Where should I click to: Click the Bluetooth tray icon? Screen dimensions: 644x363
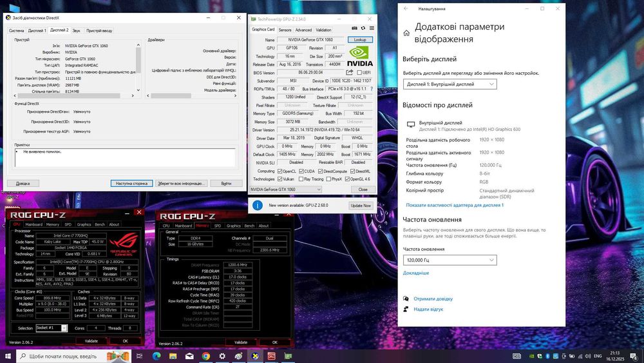point(547,356)
